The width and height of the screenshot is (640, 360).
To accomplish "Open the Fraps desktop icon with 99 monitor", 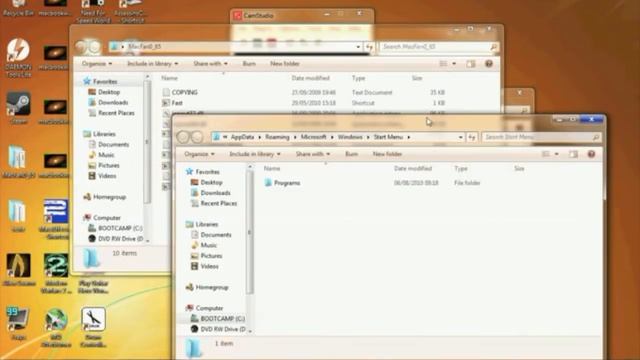I will click(x=18, y=323).
